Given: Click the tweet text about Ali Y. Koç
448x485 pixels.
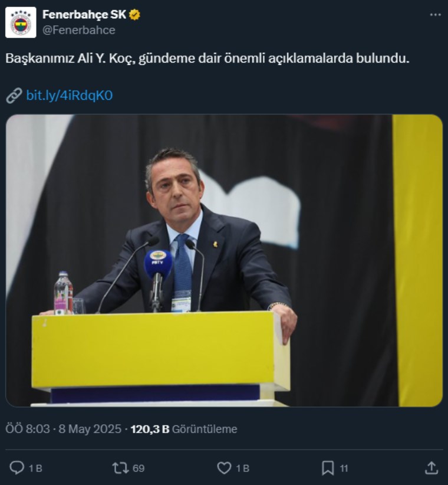Looking at the screenshot, I should click(x=207, y=58).
